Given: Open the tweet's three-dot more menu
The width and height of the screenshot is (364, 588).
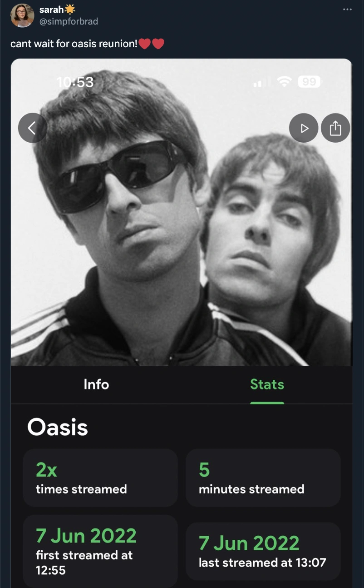Looking at the screenshot, I should click(x=347, y=9).
